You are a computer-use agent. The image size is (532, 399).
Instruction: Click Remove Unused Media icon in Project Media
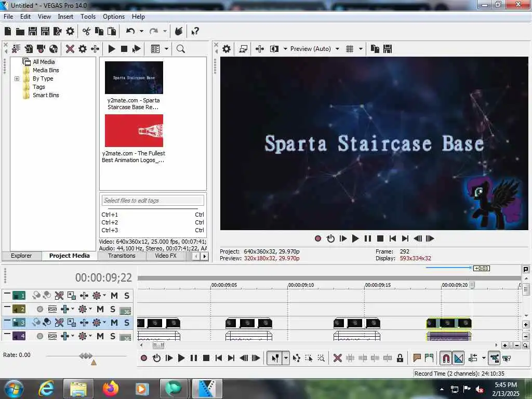coord(16,49)
